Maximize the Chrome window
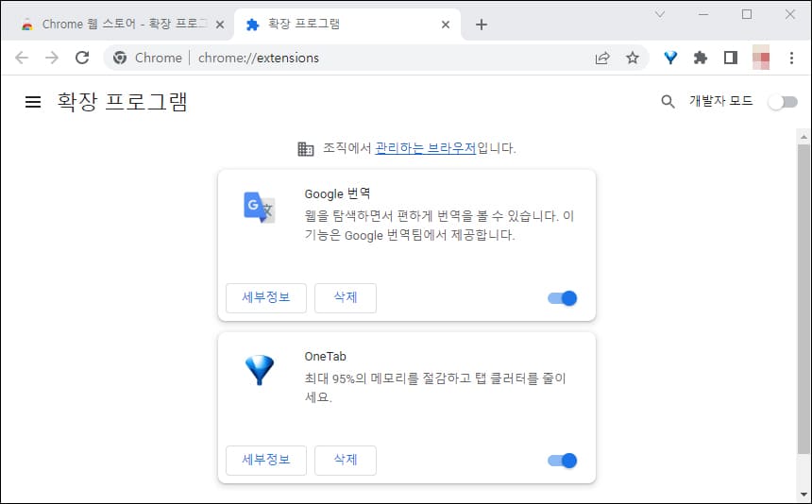 coord(746,14)
